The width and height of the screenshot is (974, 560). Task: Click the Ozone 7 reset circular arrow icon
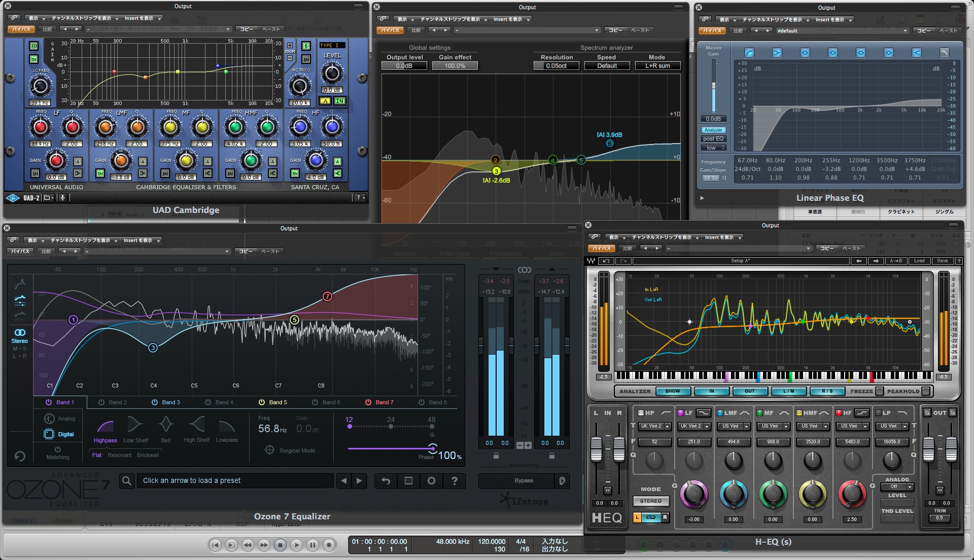(x=20, y=457)
